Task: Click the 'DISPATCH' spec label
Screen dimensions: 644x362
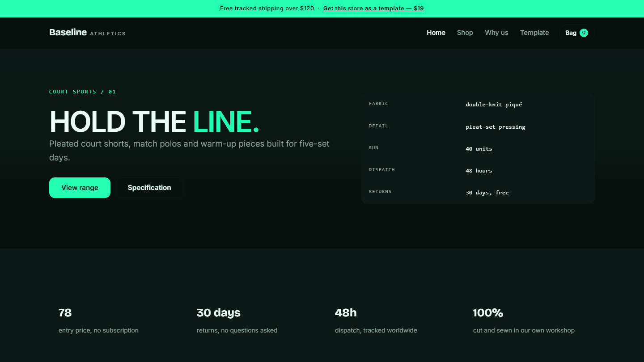Action: (x=381, y=170)
